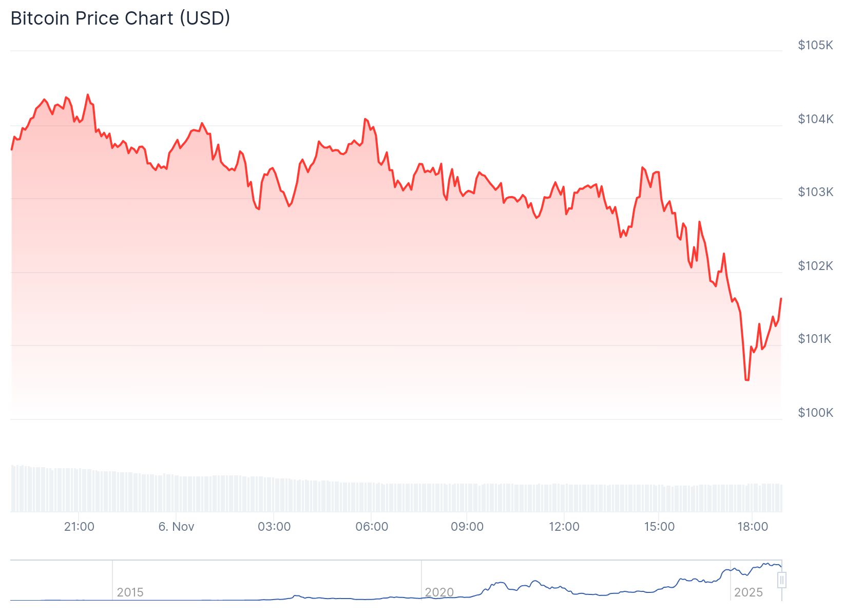Image resolution: width=844 pixels, height=616 pixels.
Task: Click the 2025 marker in the navigator
Action: 748,592
